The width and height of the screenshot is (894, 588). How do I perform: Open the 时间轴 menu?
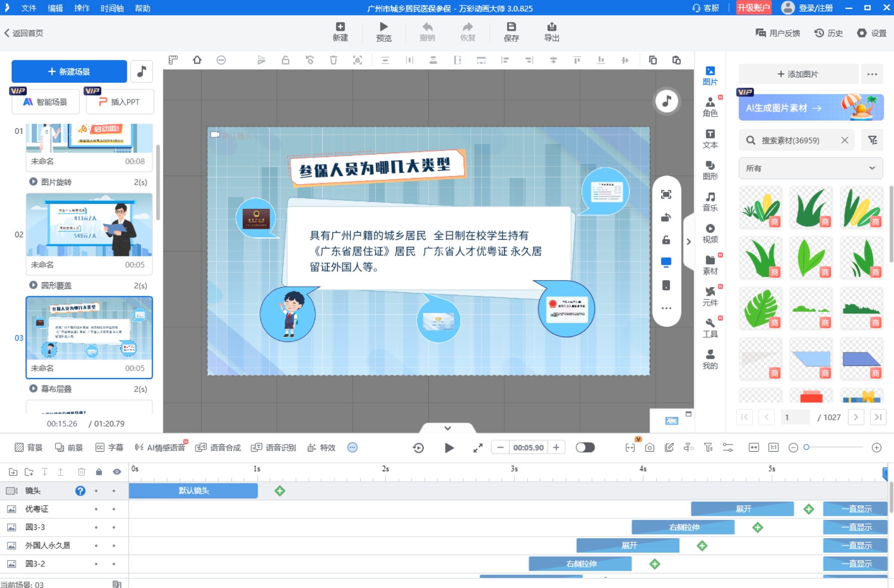[112, 8]
